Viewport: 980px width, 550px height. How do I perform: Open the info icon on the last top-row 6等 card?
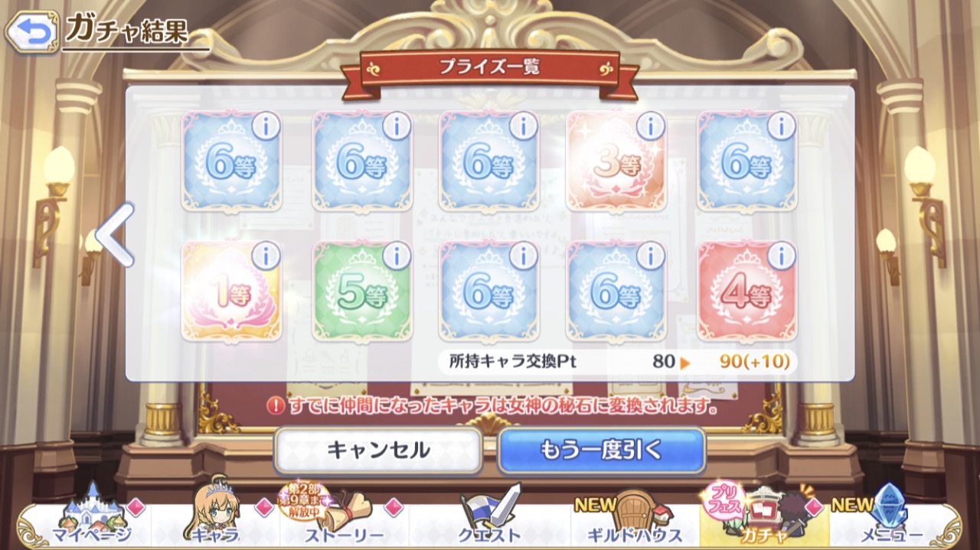pyautogui.click(x=781, y=125)
